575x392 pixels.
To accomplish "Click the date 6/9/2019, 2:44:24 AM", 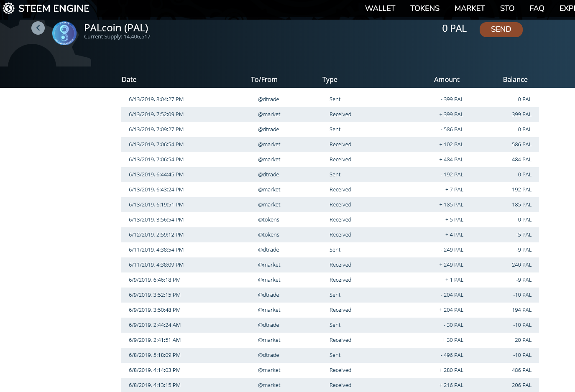I will click(x=155, y=325).
